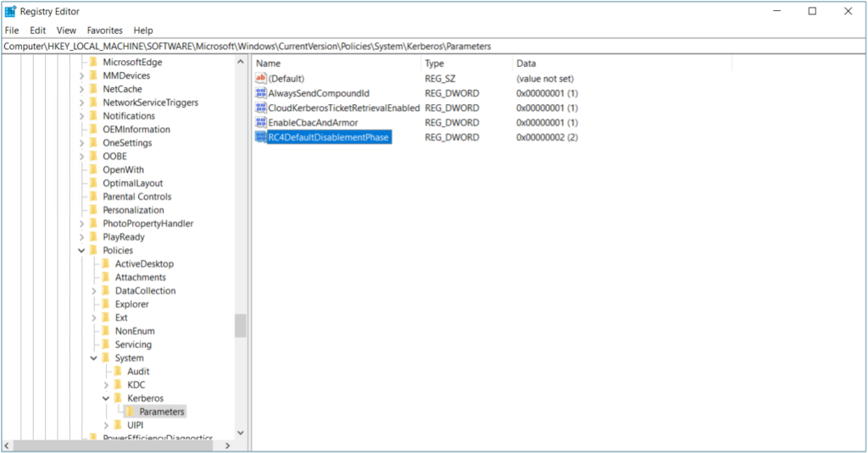Image resolution: width=868 pixels, height=453 pixels.
Task: Open the Favorites menu
Action: pos(103,30)
